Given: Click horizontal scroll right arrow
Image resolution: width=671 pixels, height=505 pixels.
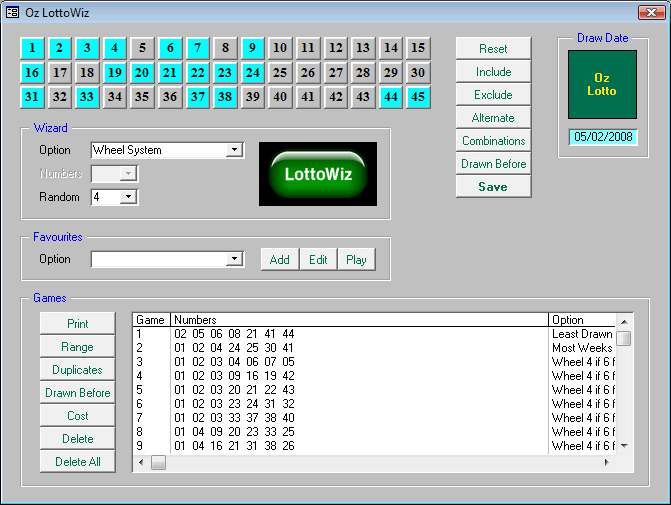Looking at the screenshot, I should coord(606,462).
